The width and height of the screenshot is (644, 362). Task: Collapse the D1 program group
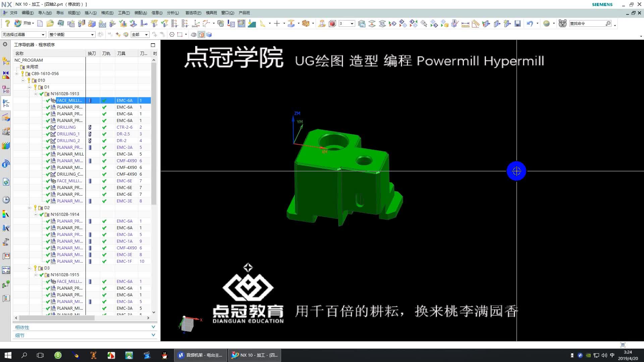30,87
